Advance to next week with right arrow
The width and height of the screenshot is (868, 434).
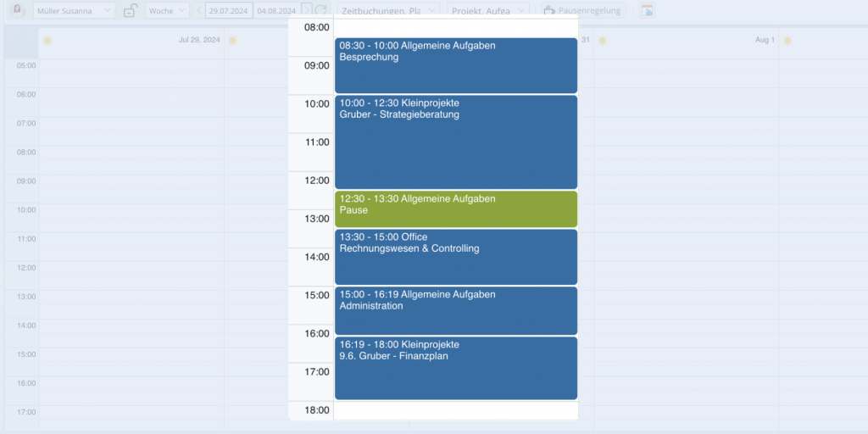pos(307,10)
